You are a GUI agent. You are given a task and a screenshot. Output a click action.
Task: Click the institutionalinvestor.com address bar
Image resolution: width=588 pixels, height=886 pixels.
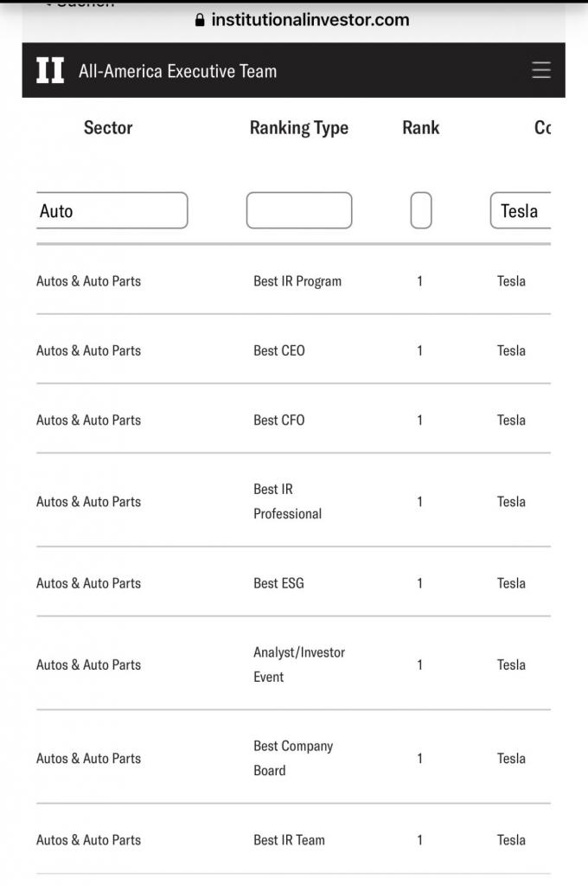pyautogui.click(x=302, y=21)
